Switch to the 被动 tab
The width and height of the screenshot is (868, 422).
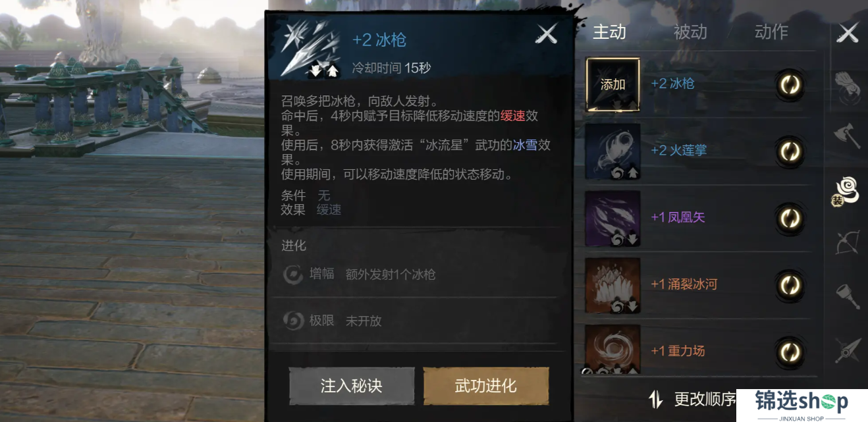tap(690, 32)
